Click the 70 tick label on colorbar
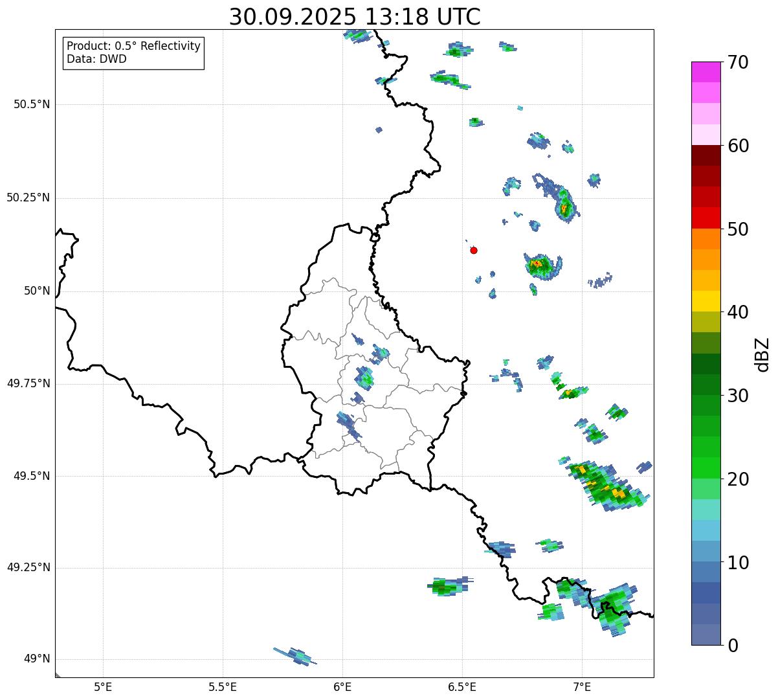778x700 pixels. 738,63
